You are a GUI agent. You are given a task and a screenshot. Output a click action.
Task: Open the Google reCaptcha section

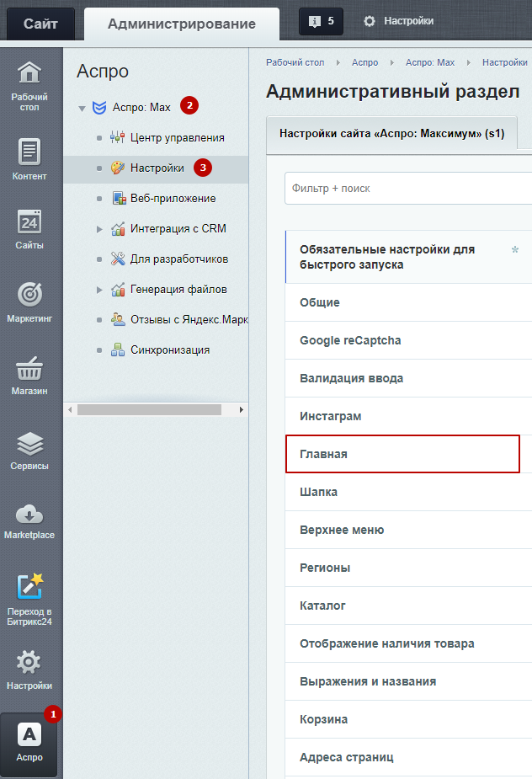pyautogui.click(x=408, y=340)
